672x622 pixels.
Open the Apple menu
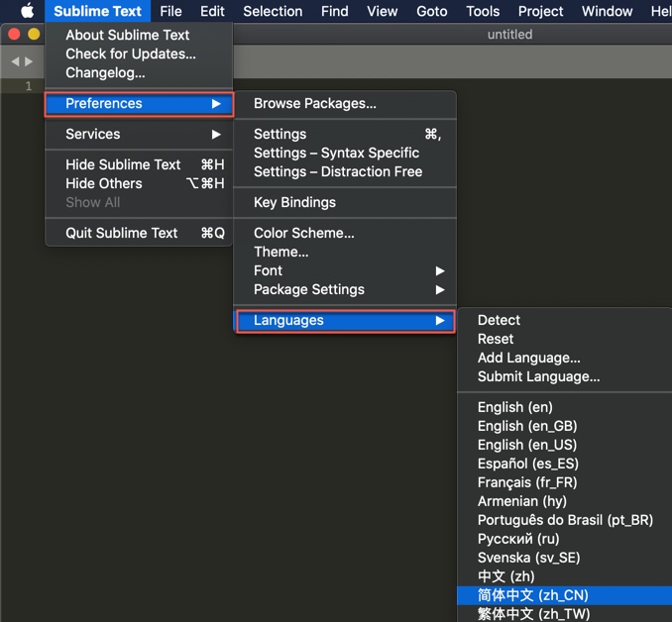pos(28,11)
